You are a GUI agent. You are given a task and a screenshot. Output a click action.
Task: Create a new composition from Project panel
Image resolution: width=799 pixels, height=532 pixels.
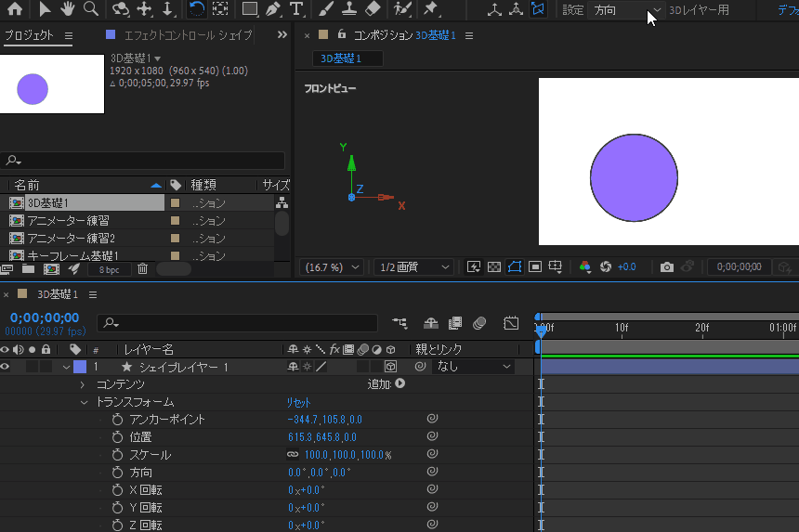[51, 269]
